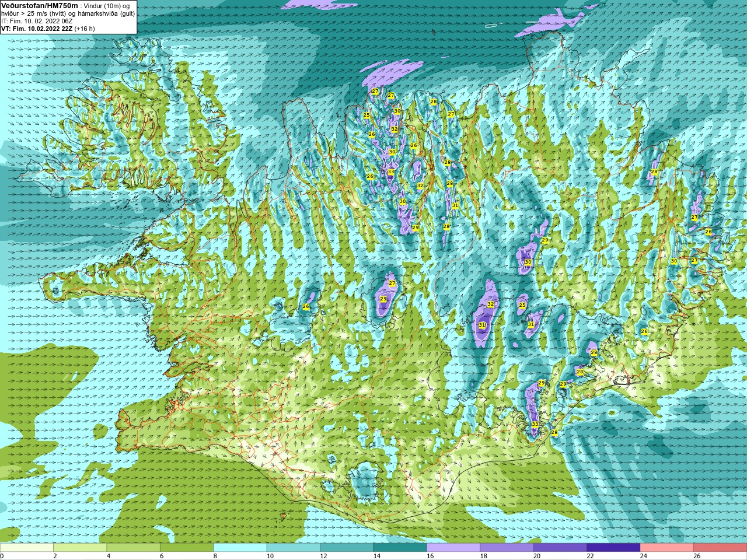747x560 pixels.
Task: Click the 20–22 m/s violet legend swatch
Action: [560, 548]
